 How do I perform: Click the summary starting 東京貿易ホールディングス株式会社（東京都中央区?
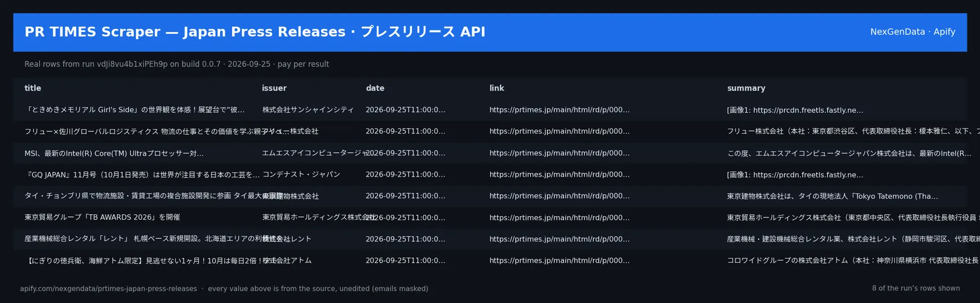click(x=853, y=217)
